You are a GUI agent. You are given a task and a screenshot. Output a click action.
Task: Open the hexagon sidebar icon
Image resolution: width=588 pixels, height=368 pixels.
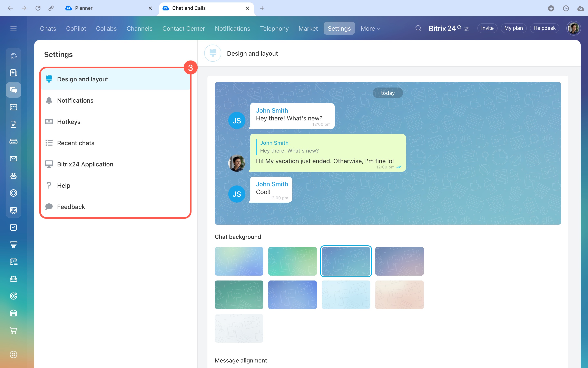point(13,193)
